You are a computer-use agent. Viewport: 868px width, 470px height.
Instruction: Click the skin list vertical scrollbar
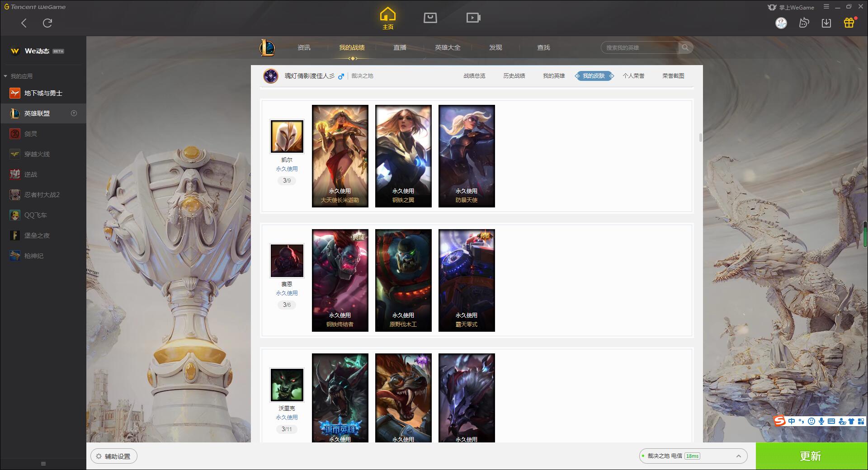pyautogui.click(x=701, y=137)
